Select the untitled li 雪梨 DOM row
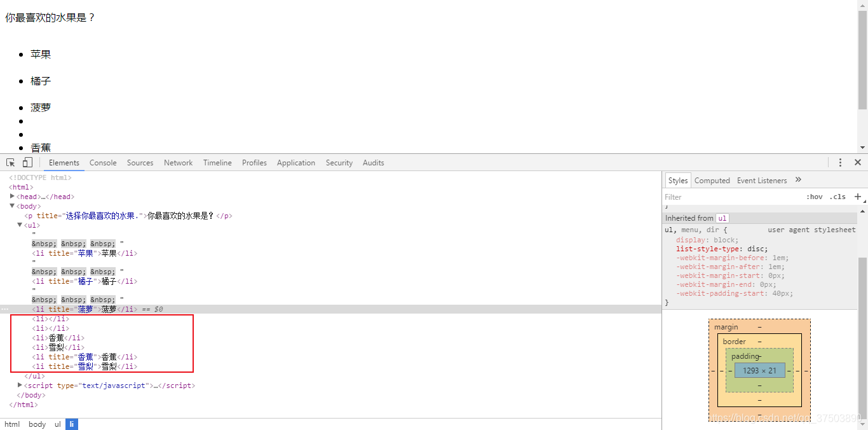 click(x=58, y=347)
